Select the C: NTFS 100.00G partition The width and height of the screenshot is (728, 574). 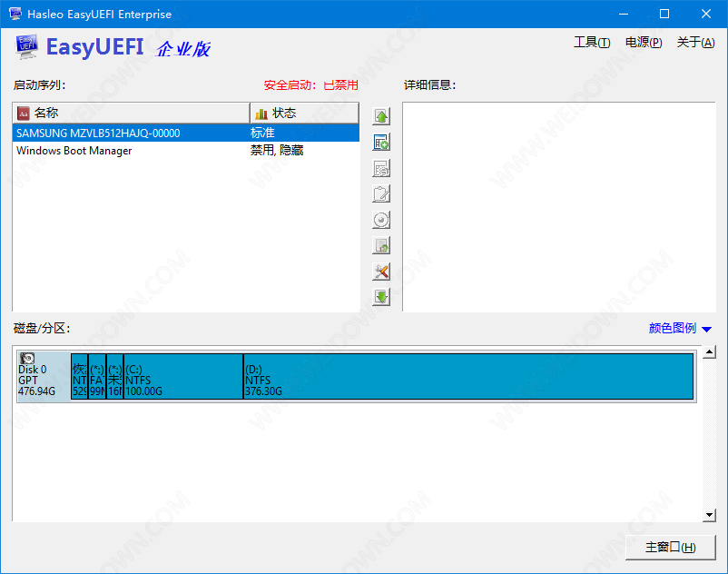183,376
